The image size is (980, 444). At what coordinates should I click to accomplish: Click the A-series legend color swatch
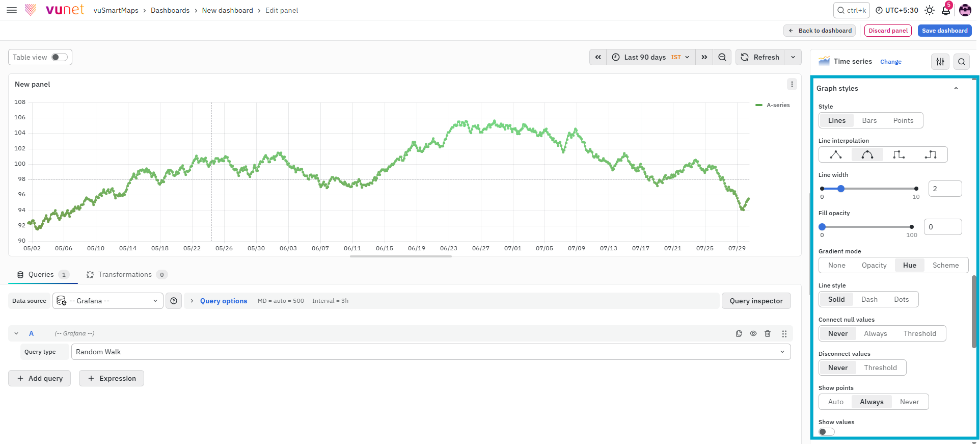coord(759,105)
